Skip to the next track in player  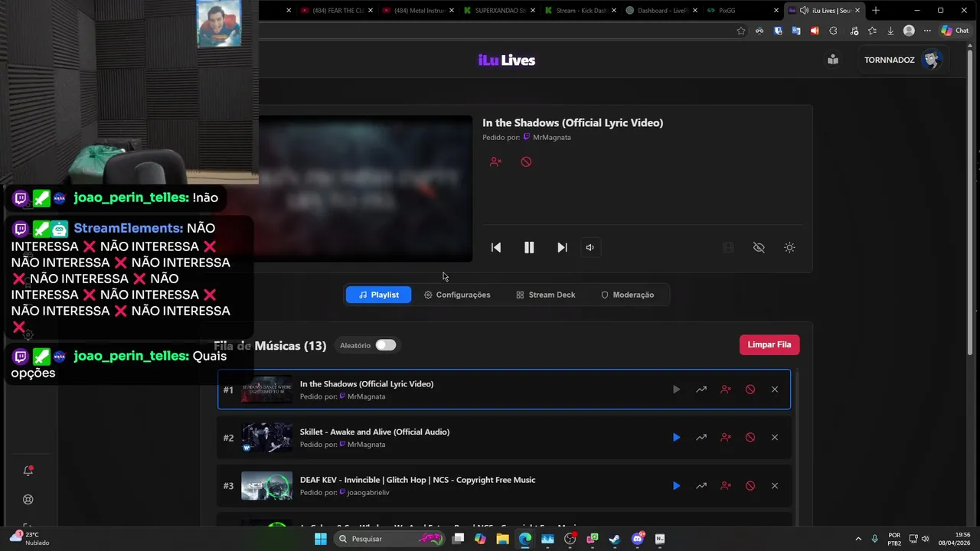[x=562, y=247]
